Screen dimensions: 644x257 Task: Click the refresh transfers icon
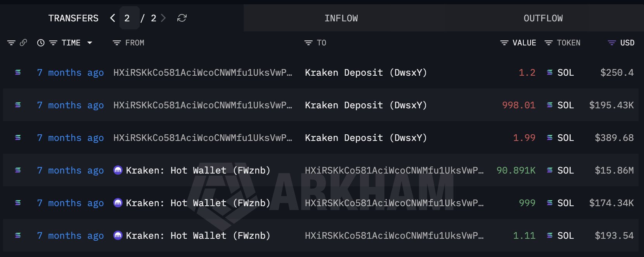tap(182, 18)
